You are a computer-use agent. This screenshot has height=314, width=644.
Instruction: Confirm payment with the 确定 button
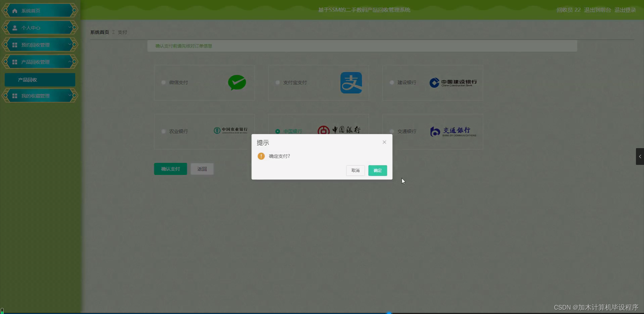pyautogui.click(x=377, y=171)
